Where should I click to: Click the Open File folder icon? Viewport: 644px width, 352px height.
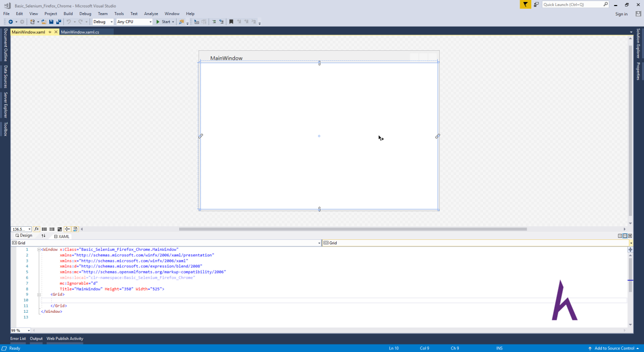pyautogui.click(x=44, y=22)
